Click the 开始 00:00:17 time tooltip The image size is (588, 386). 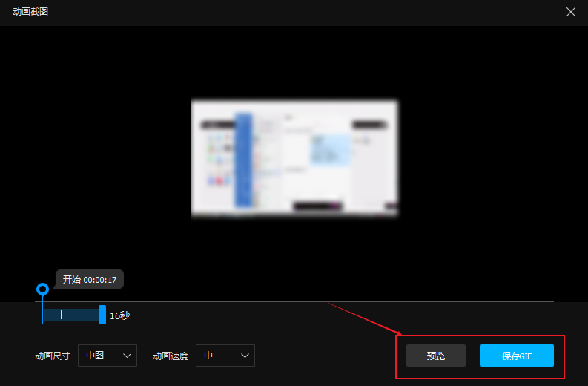click(x=89, y=279)
